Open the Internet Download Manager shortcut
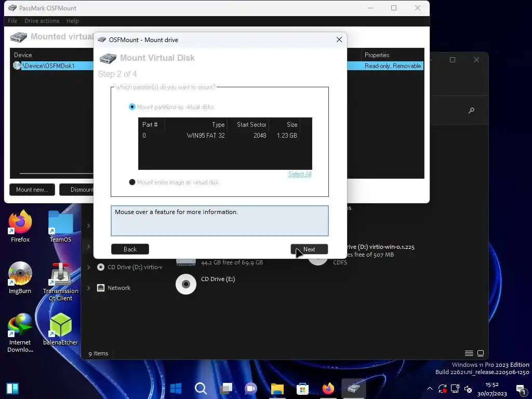This screenshot has width=532, height=399. pos(20,333)
